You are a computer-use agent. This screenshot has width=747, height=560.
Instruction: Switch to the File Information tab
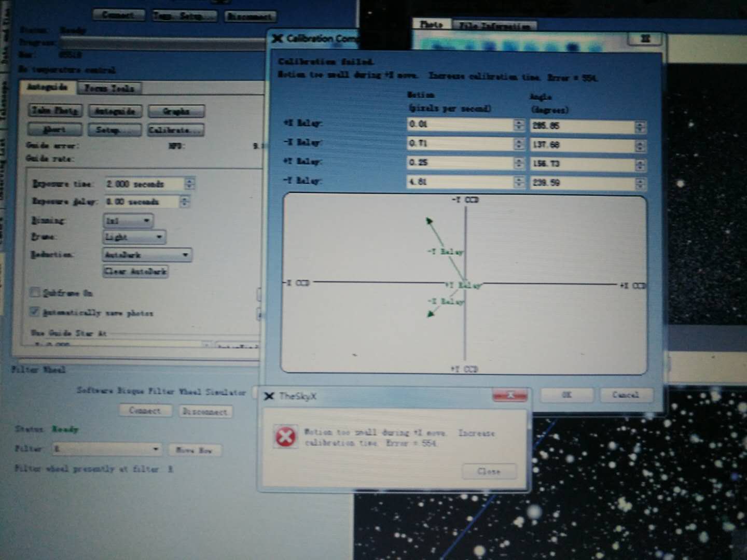pos(495,26)
